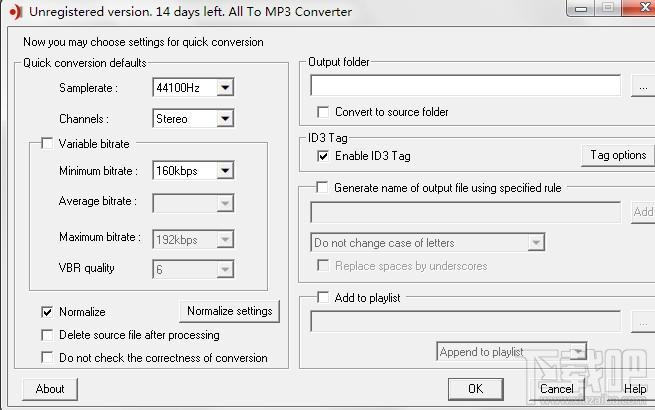Check Delete source file after processing
Screen dimensions: 655x410
(x=47, y=335)
